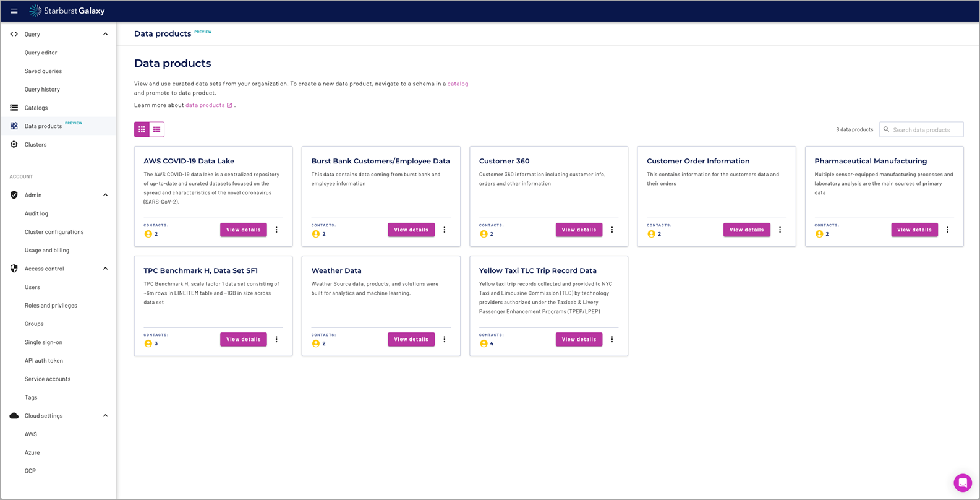980x500 pixels.
Task: Click contacts avatar on Customer 360 card
Action: [x=484, y=234]
